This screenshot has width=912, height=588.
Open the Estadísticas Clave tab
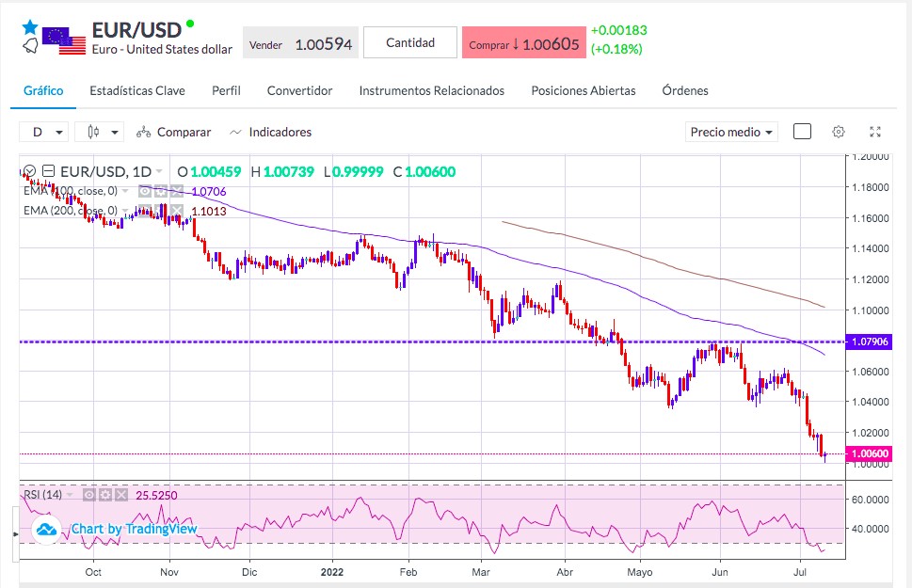coord(137,90)
